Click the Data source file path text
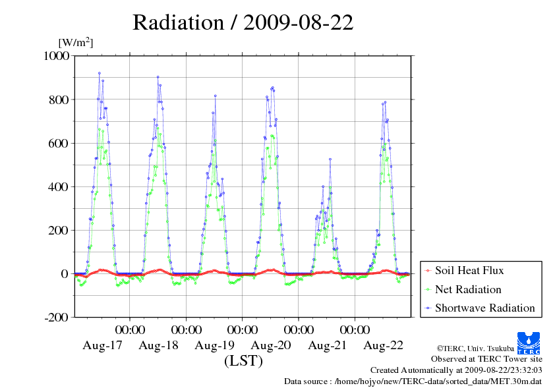This screenshot has height=392, width=555. tap(413, 381)
